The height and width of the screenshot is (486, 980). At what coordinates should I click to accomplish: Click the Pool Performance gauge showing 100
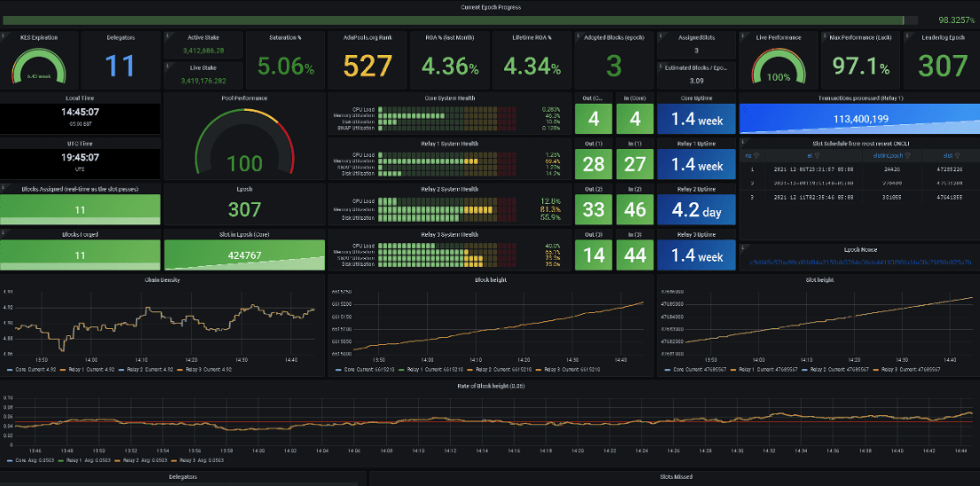244,142
